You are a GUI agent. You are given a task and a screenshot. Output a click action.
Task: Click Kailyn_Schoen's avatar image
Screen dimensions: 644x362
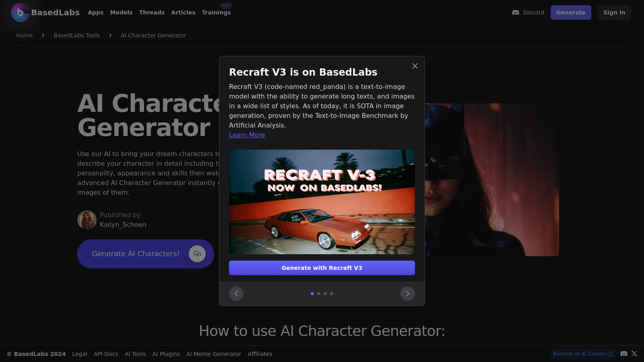(87, 220)
